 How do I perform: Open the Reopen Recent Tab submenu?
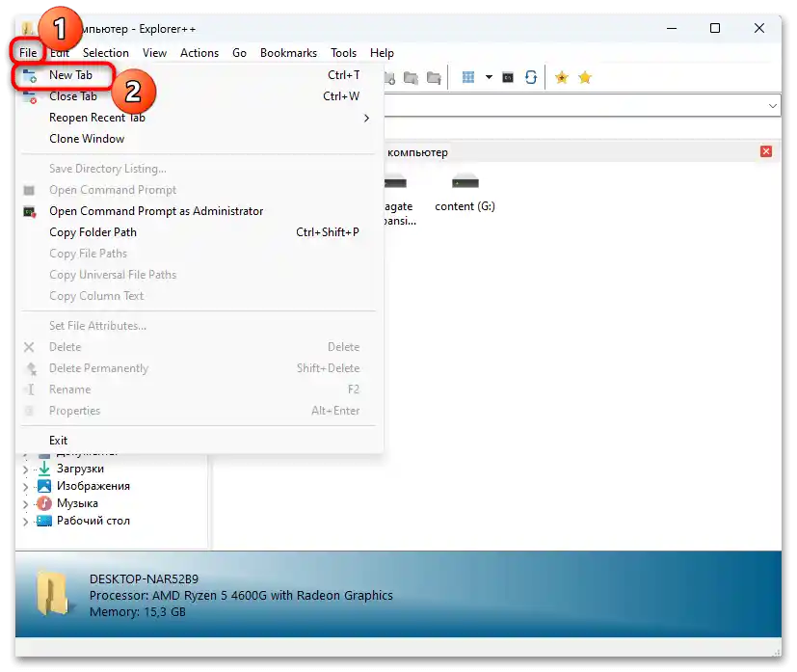[x=97, y=117]
